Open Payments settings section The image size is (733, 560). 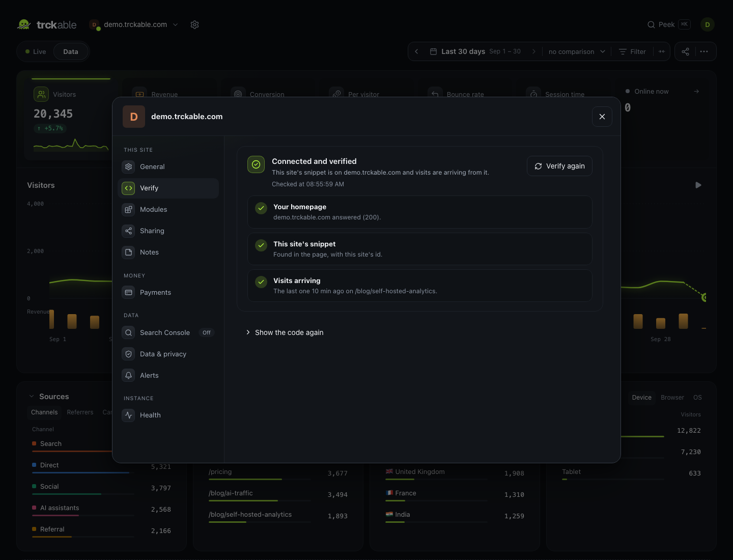(168, 293)
